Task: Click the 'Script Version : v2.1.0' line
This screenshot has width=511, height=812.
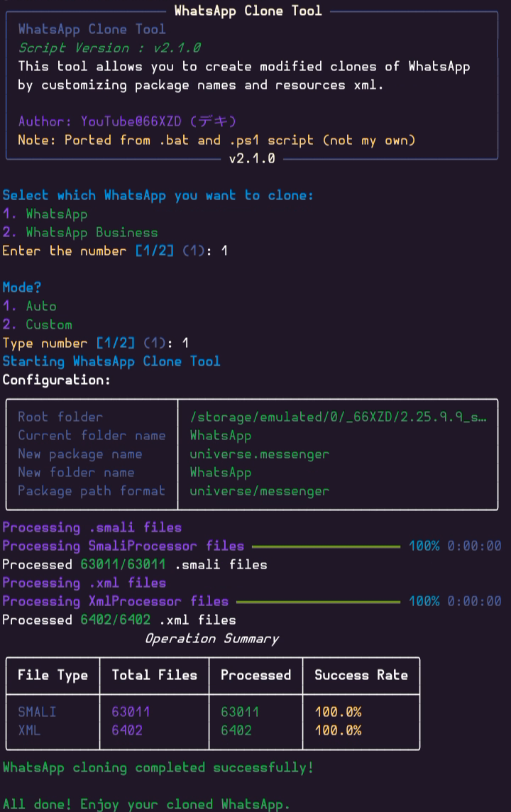Action: click(110, 48)
